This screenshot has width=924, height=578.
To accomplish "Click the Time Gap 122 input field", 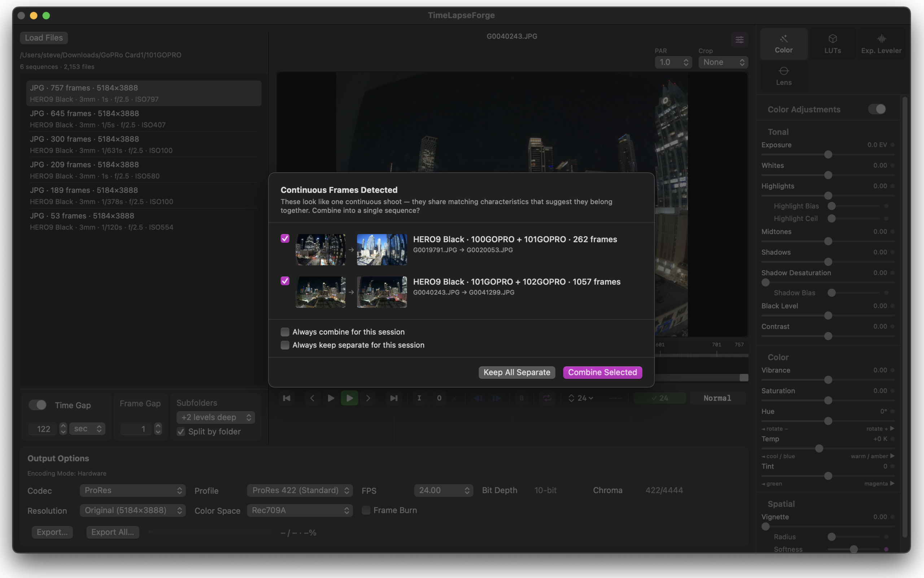I will [x=43, y=429].
